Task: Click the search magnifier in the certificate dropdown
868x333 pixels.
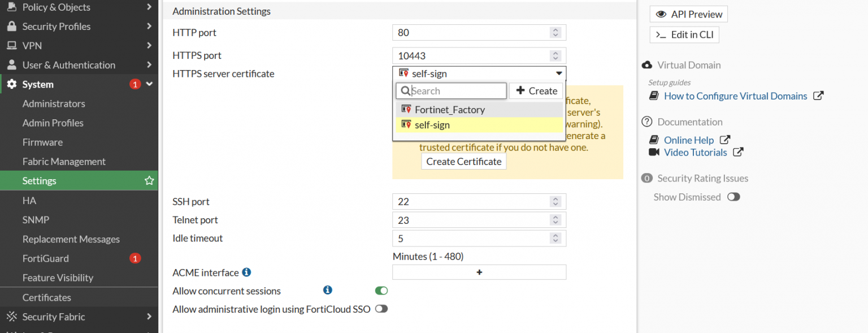Action: click(405, 90)
